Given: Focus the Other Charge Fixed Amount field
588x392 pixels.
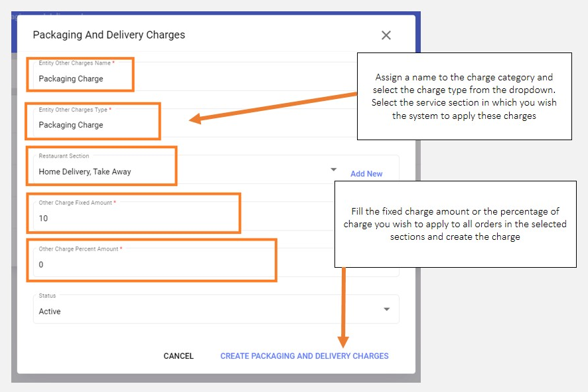Looking at the screenshot, I should click(133, 218).
